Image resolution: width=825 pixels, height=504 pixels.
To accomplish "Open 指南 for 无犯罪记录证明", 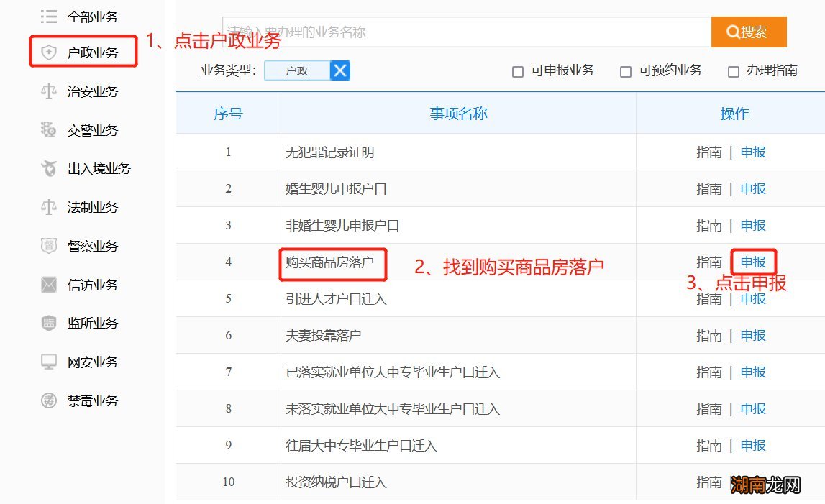I will pyautogui.click(x=709, y=152).
